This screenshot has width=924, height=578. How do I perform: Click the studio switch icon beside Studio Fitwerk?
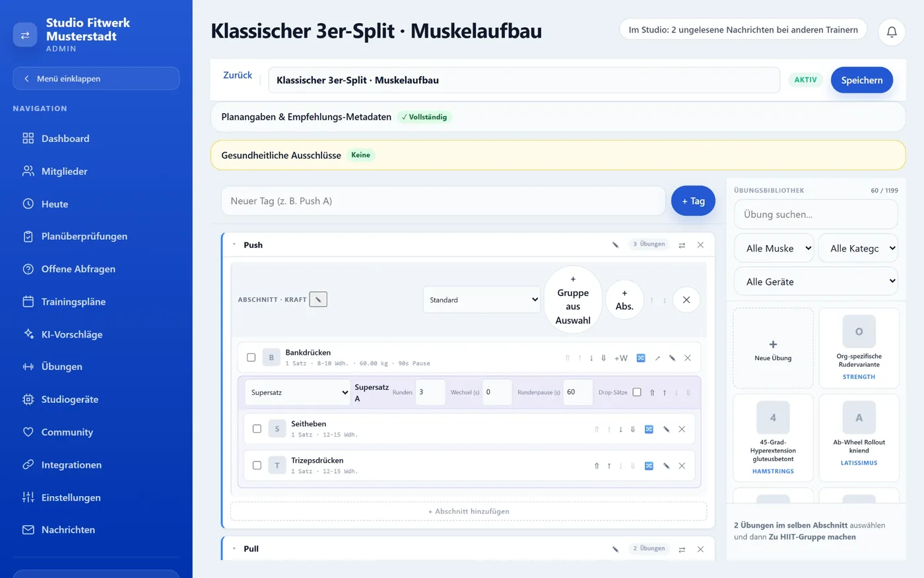25,35
